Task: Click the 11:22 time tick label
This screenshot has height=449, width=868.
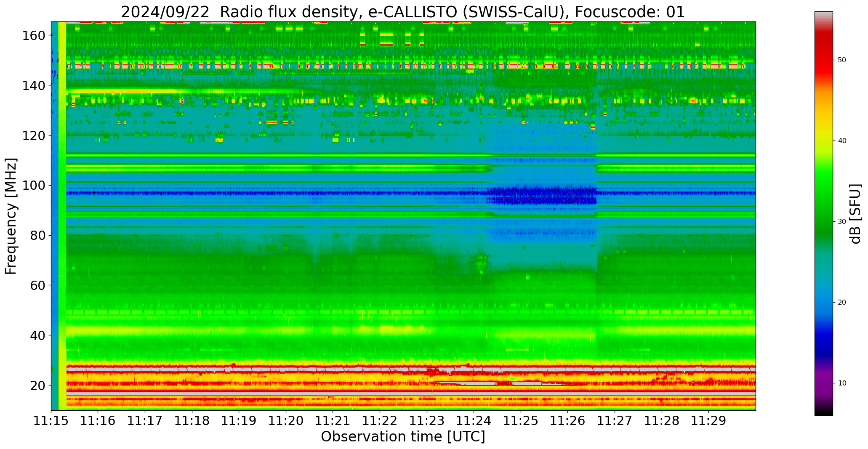Action: pyautogui.click(x=380, y=421)
